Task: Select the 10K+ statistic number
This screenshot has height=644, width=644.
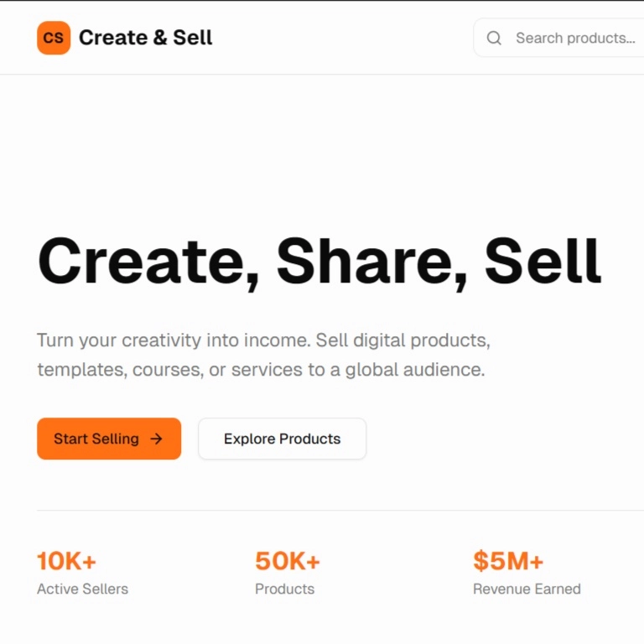Action: click(x=66, y=561)
